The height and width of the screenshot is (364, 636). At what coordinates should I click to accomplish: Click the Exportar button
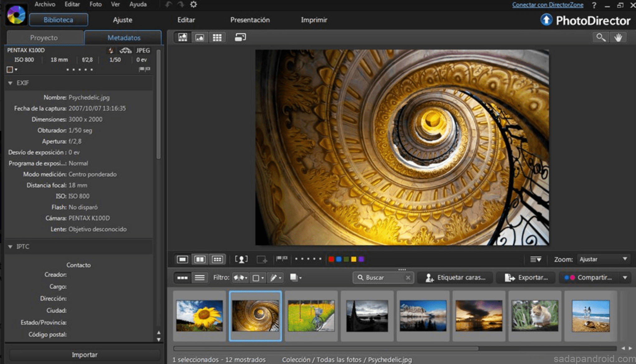(526, 277)
